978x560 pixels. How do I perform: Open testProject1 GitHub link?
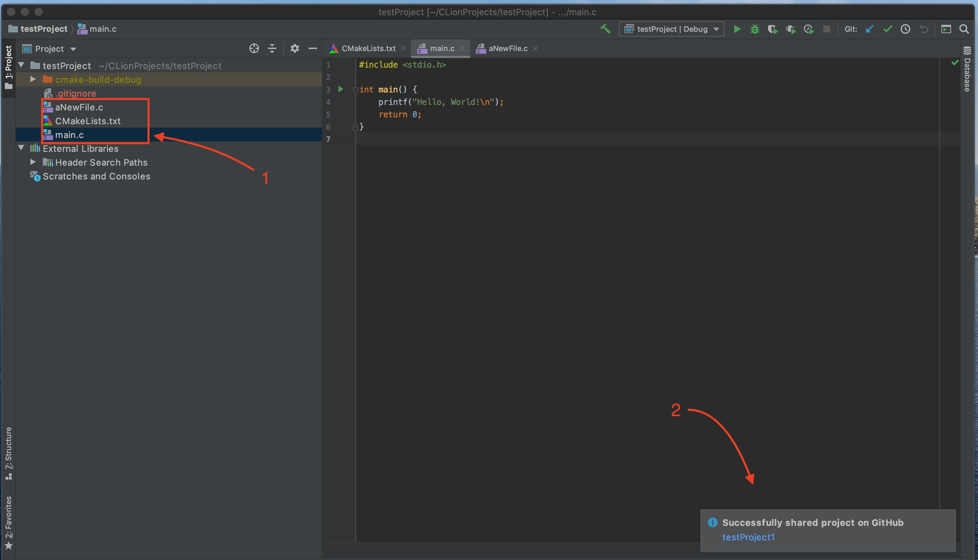click(x=748, y=537)
